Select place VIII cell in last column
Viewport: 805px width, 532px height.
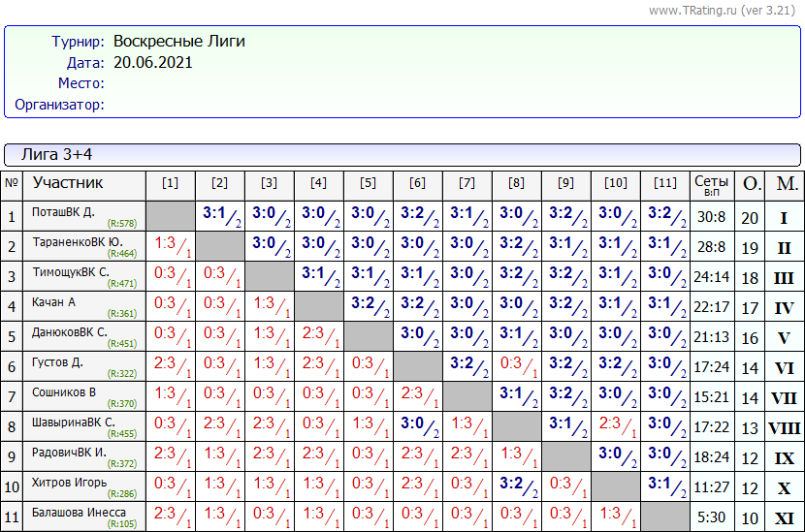785,427
